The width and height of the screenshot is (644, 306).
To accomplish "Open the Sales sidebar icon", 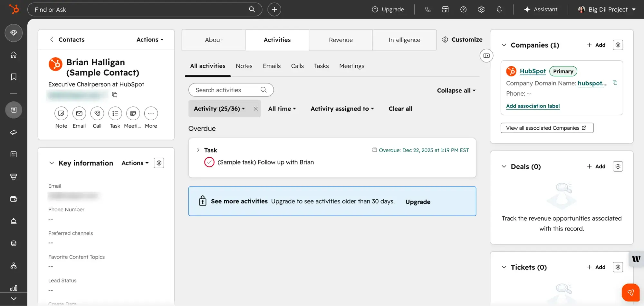I will pyautogui.click(x=14, y=177).
